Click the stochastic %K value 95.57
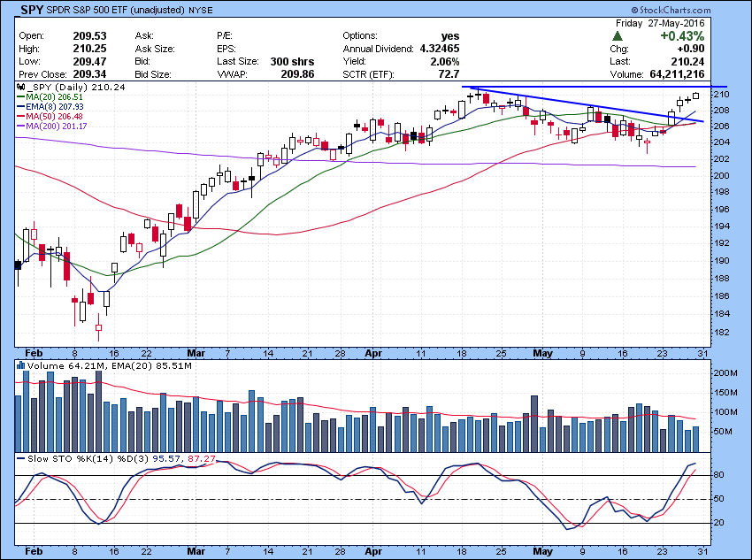Image resolution: width=752 pixels, height=560 pixels. [166, 458]
